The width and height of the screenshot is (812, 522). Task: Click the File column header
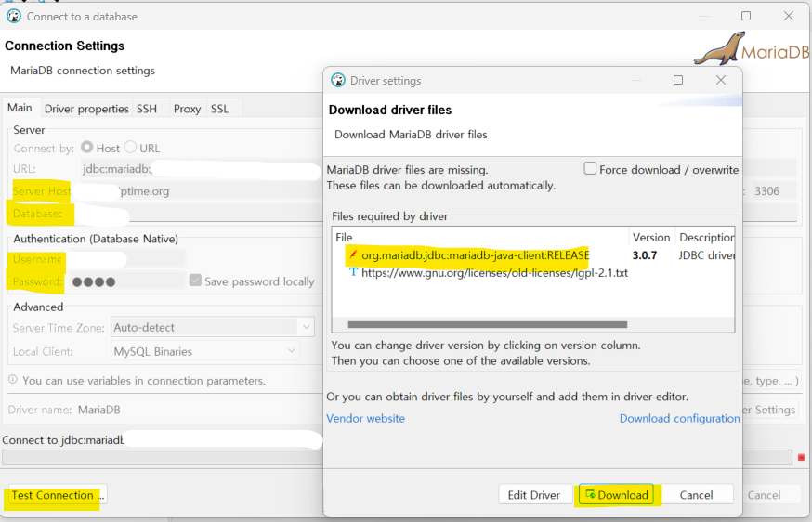point(480,237)
